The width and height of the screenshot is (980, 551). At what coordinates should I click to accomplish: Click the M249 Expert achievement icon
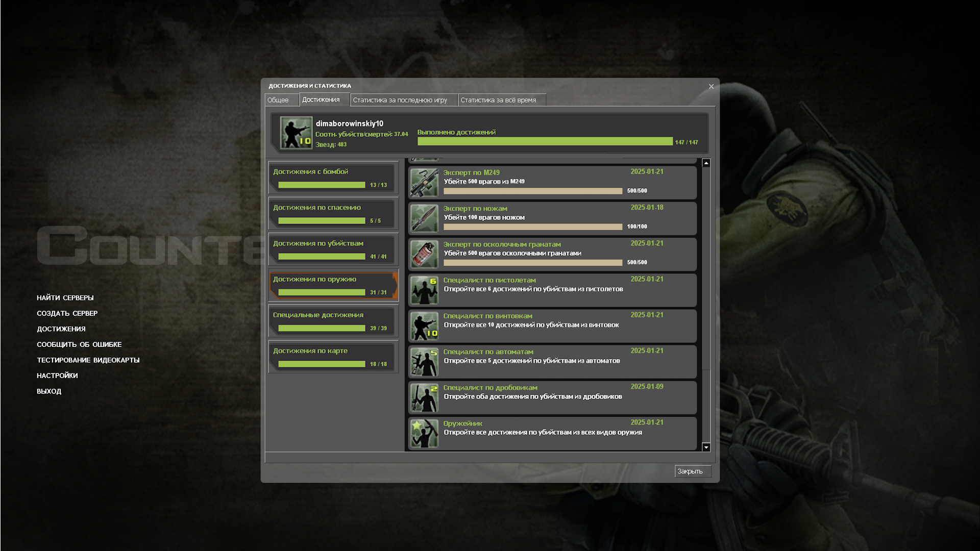424,182
